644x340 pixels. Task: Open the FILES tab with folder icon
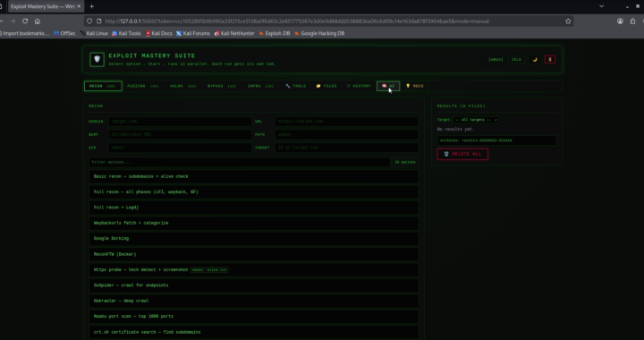point(326,86)
